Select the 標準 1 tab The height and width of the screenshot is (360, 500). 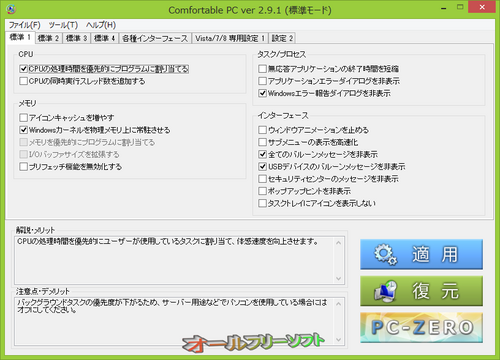click(20, 37)
